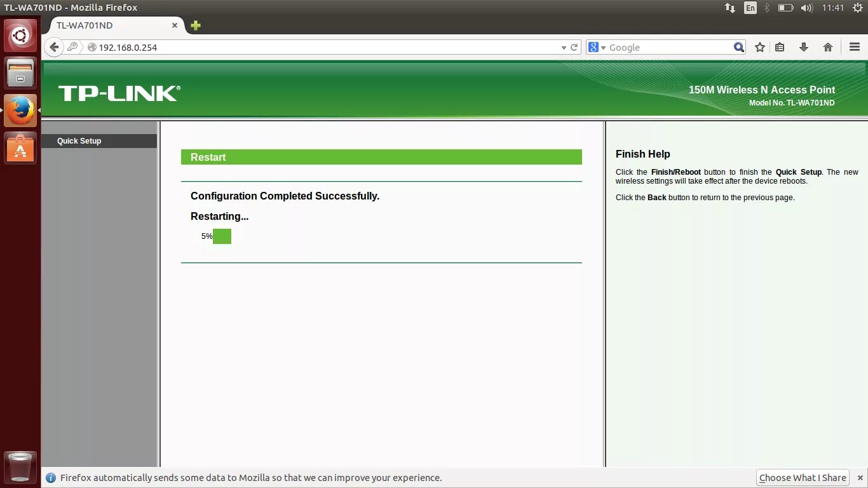Open the battery indicator menu
This screenshot has height=488, width=868.
tap(786, 8)
